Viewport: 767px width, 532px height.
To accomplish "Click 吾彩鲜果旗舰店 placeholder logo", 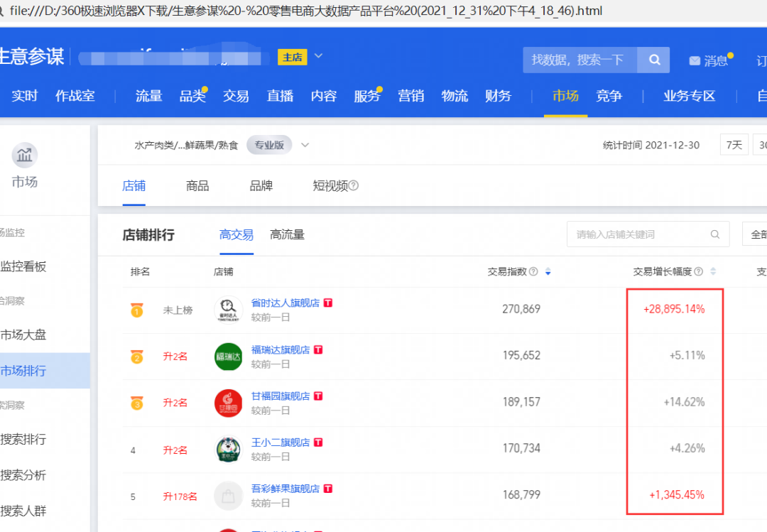I will pos(229,496).
